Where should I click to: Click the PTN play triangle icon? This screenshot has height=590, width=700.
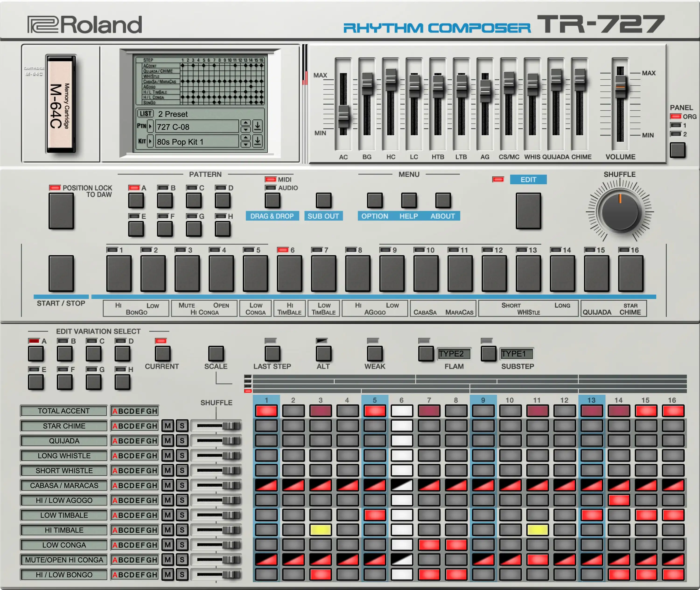(150, 126)
